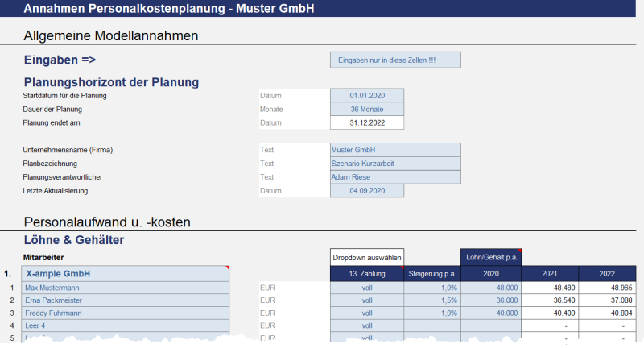Viewport: 644px width, 348px height.
Task: Click the 'Eingaben nur in diese Zellen !!!' box
Action: click(395, 60)
